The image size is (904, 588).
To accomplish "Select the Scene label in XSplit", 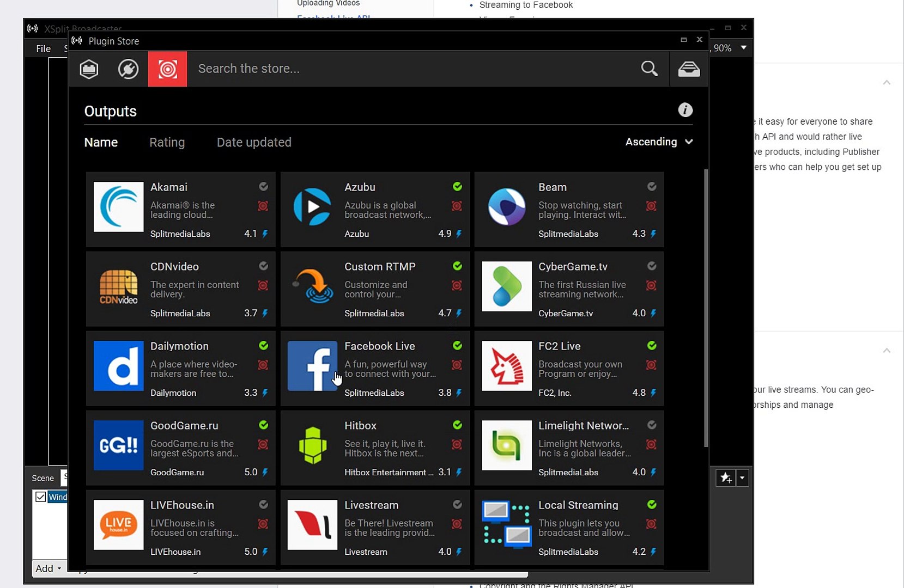I will click(x=43, y=478).
